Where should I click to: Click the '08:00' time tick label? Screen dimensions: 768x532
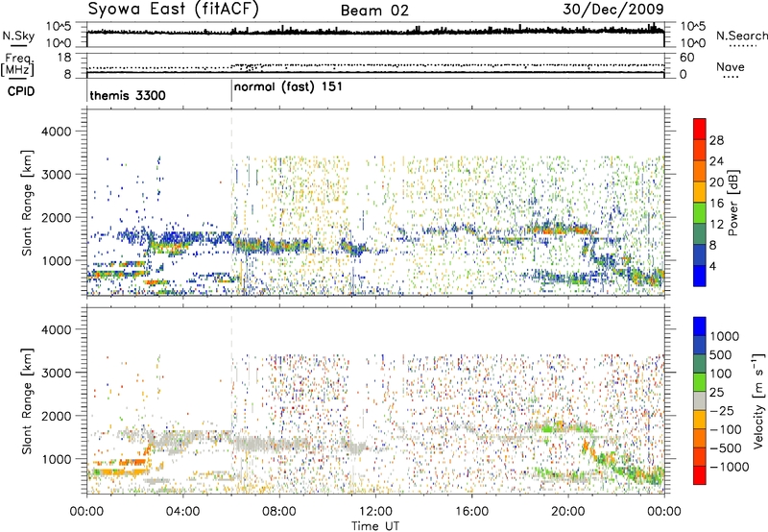[279, 512]
